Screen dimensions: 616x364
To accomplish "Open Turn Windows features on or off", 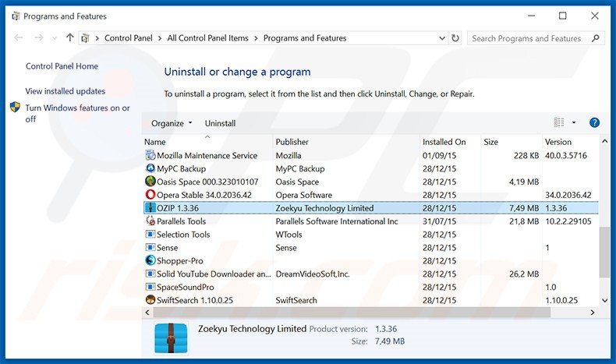I will point(77,113).
